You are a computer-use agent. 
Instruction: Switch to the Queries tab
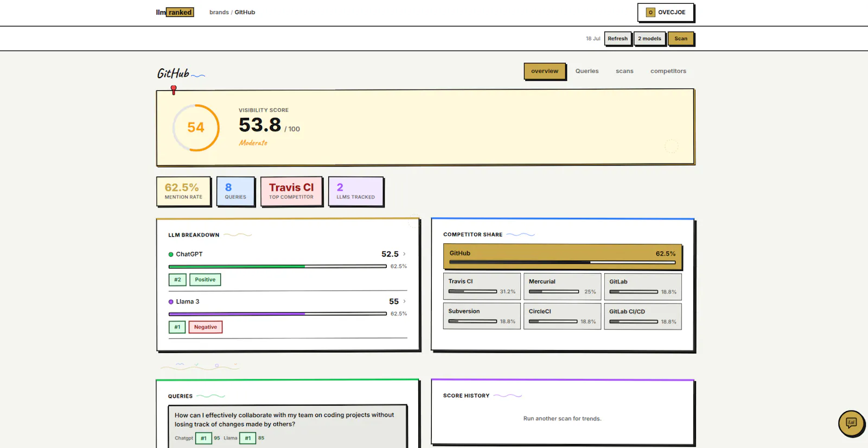coord(587,71)
